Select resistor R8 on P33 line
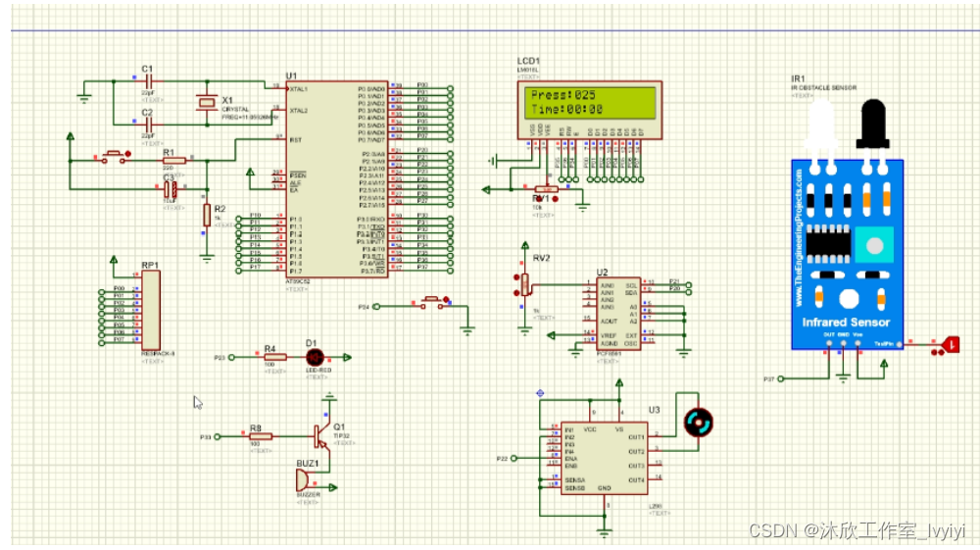This screenshot has width=980, height=550. [x=260, y=436]
